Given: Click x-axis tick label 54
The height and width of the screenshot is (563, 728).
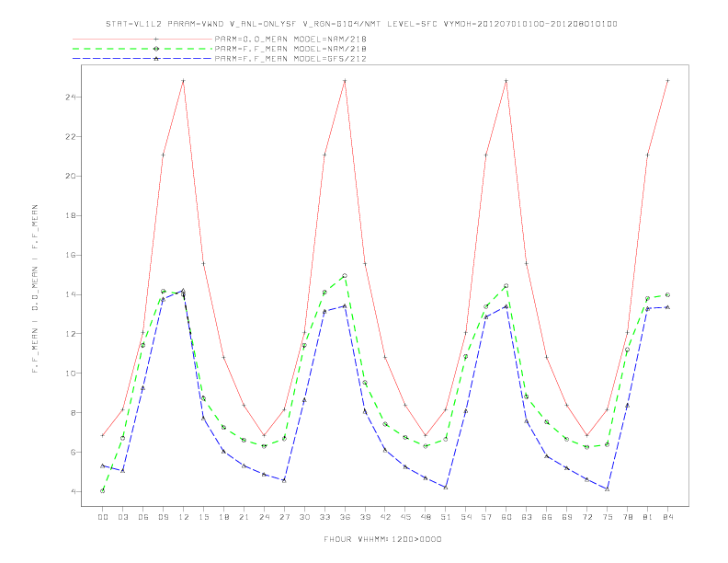Looking at the screenshot, I should [x=466, y=517].
